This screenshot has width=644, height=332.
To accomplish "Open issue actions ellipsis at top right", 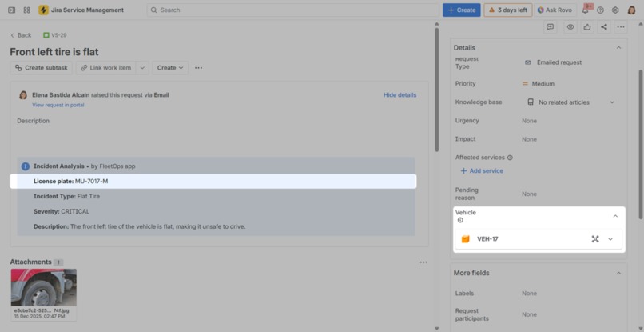I will click(x=621, y=27).
